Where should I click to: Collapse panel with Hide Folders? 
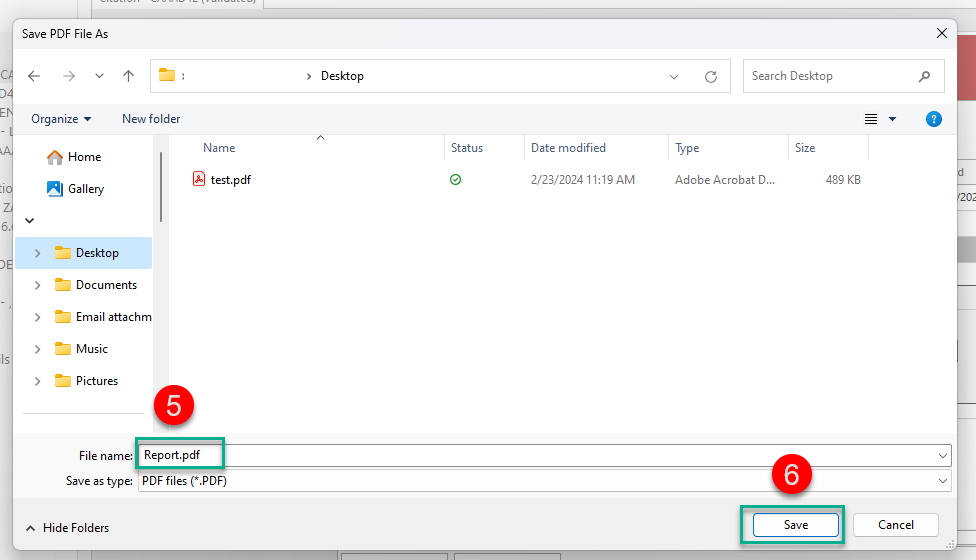pos(67,528)
